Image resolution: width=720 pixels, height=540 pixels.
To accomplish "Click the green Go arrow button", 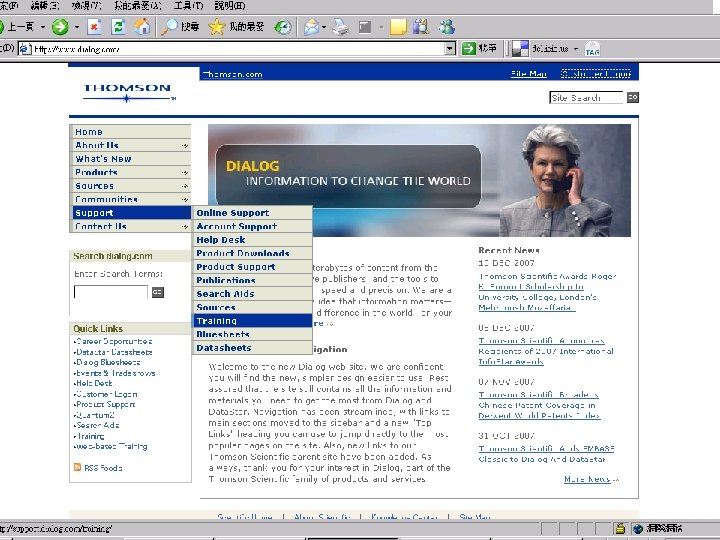I will (x=469, y=48).
